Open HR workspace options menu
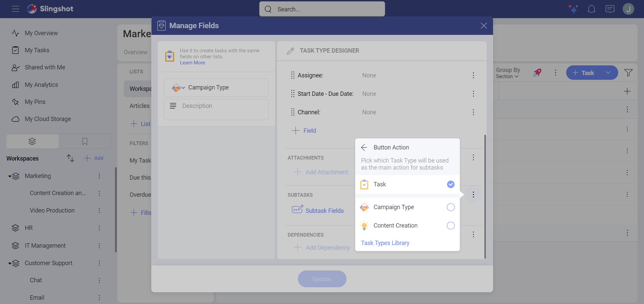This screenshot has width=644, height=304. coord(99,228)
